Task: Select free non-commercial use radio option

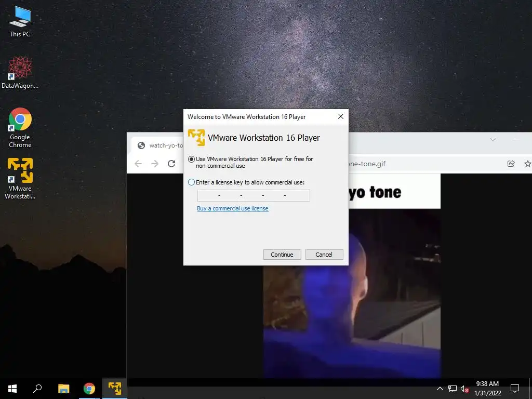Action: click(191, 159)
